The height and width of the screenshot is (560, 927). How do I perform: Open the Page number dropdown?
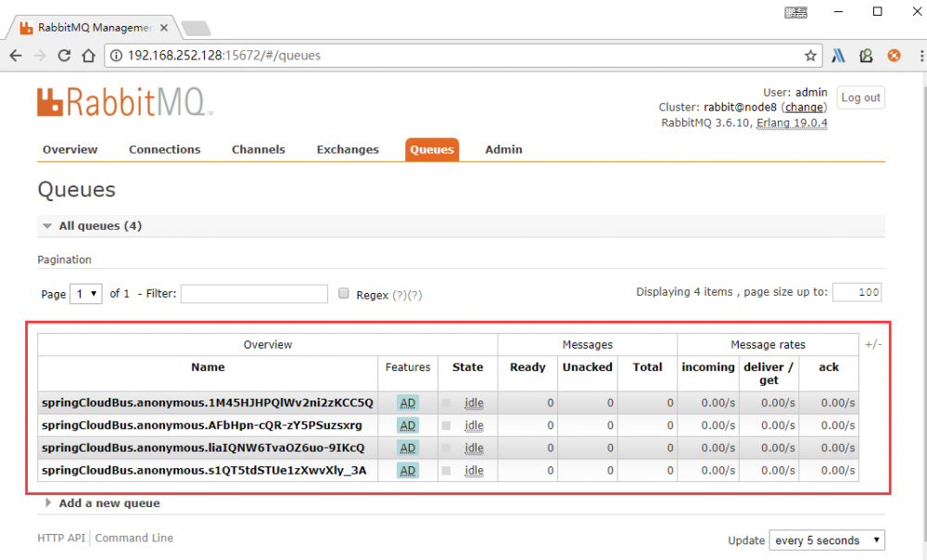(85, 294)
